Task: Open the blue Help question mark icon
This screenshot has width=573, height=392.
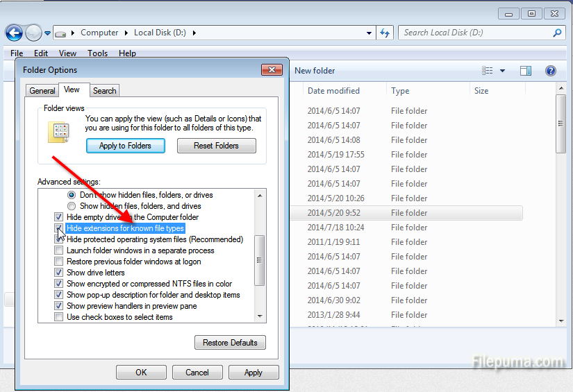Action: click(551, 71)
